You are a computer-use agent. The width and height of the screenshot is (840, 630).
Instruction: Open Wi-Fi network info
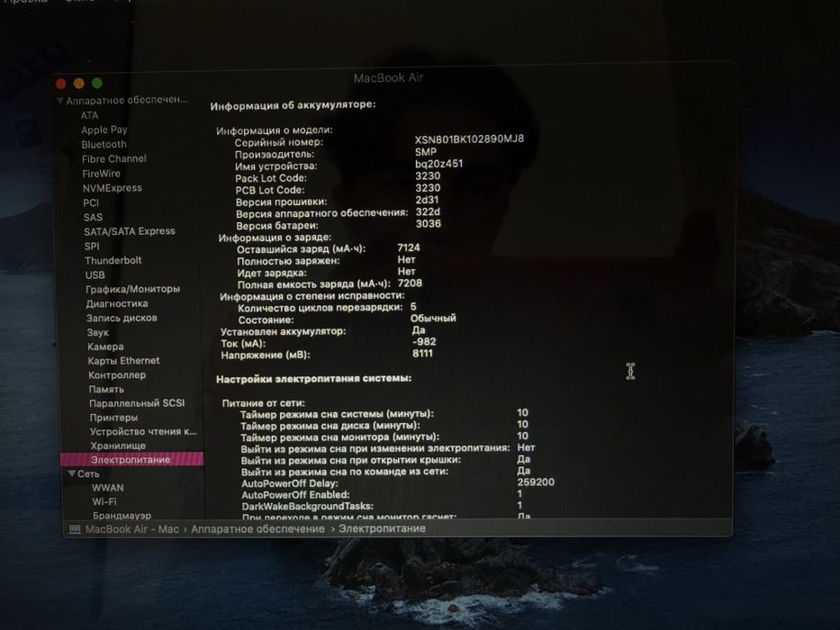point(104,501)
